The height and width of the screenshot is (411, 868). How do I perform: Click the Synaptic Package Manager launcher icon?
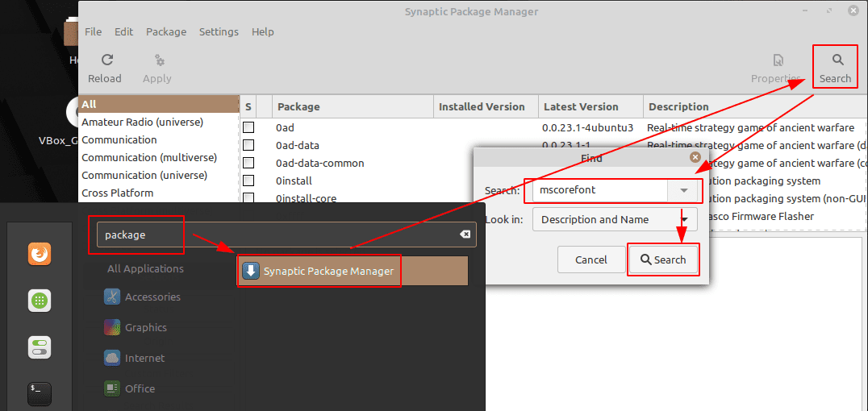click(252, 271)
